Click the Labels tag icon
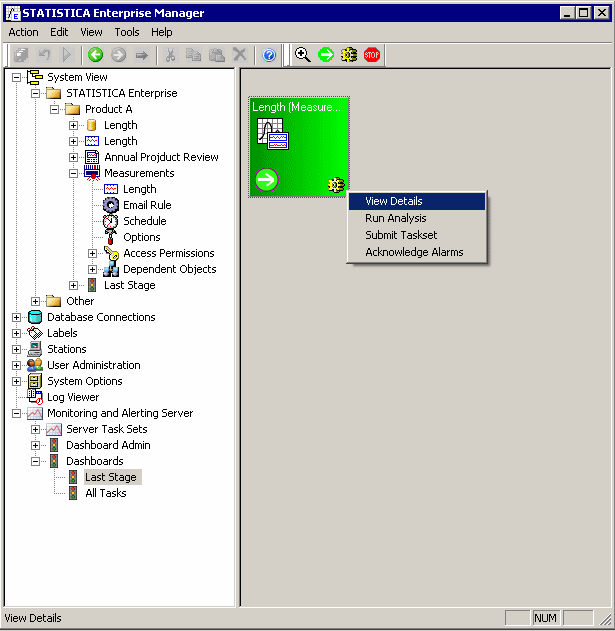The image size is (615, 631). (x=35, y=333)
